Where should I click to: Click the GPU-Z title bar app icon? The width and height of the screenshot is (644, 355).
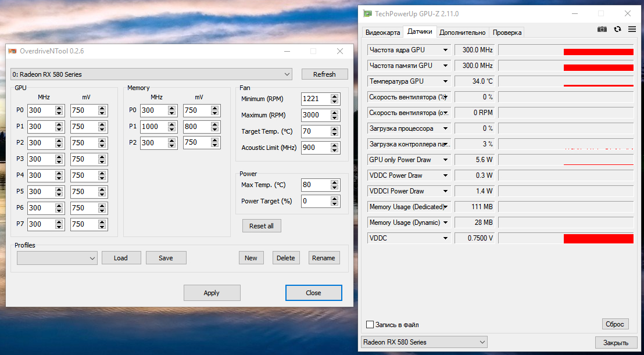(x=367, y=14)
